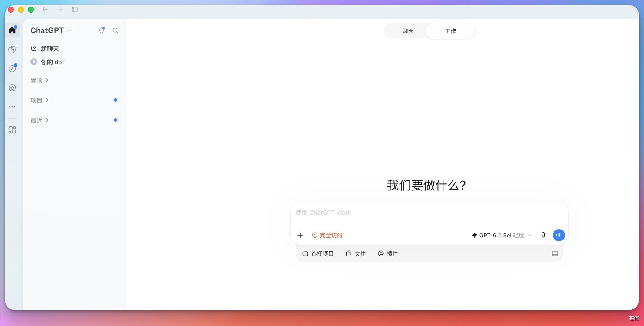Click 选择项目 below the composer

[318, 253]
